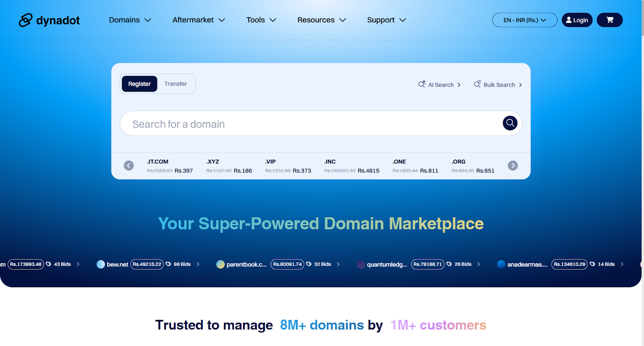Image resolution: width=644 pixels, height=346 pixels.
Task: Open the EN - INR currency dropdown
Action: pyautogui.click(x=524, y=20)
